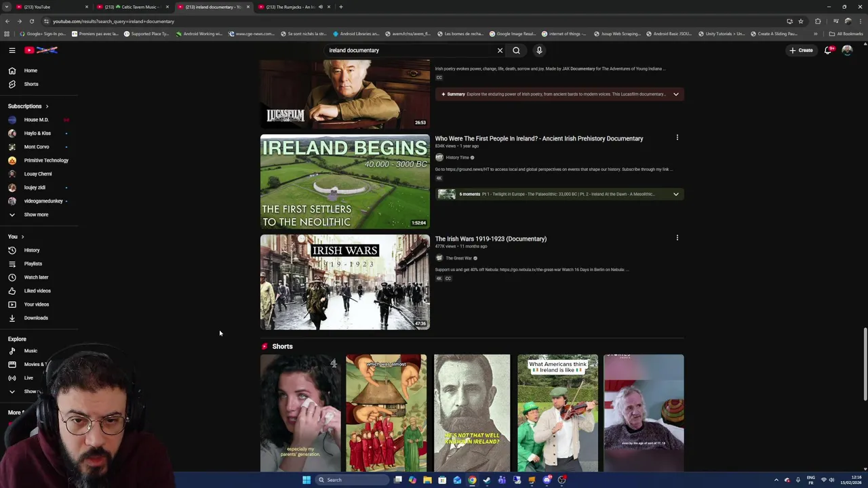Screen dimensions: 868x488
Task: Open a new browser tab
Action: [x=341, y=7]
